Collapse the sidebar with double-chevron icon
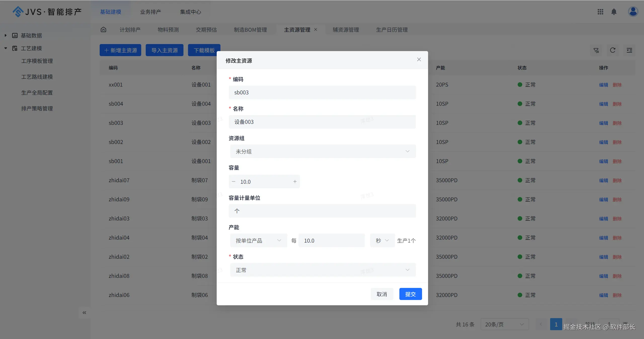 coord(84,313)
